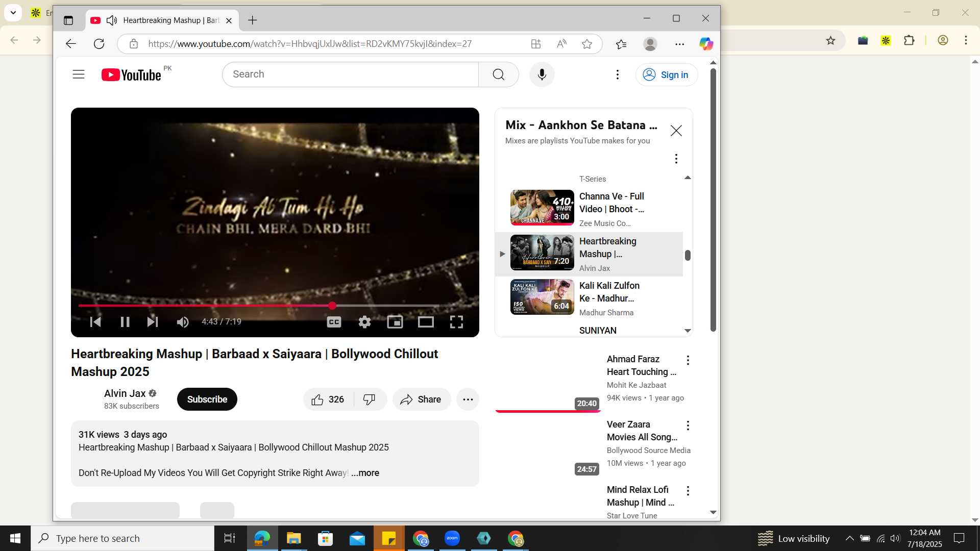
Task: Open Sticky Notes from taskbar
Action: [389, 538]
